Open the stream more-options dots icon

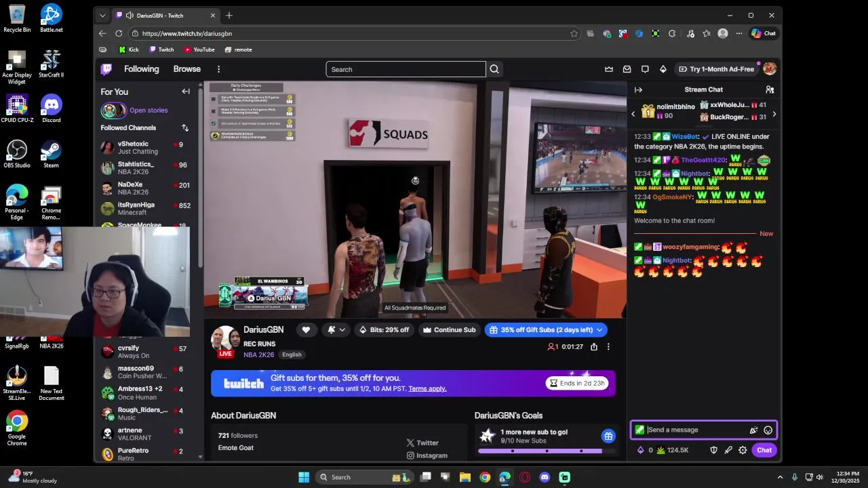[608, 347]
